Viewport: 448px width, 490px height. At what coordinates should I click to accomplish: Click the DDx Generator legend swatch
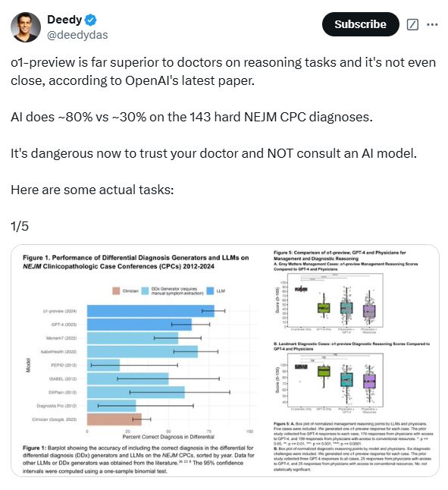145,291
